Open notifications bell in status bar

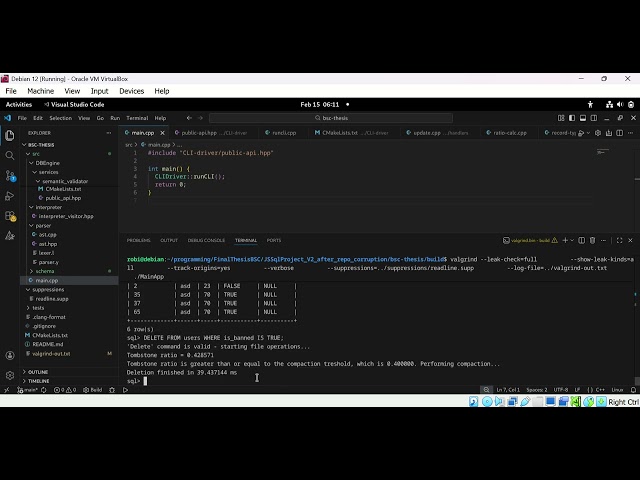tap(633, 390)
